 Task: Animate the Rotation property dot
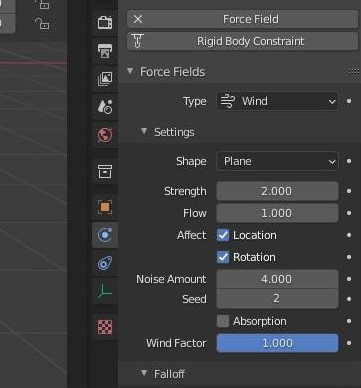349,257
